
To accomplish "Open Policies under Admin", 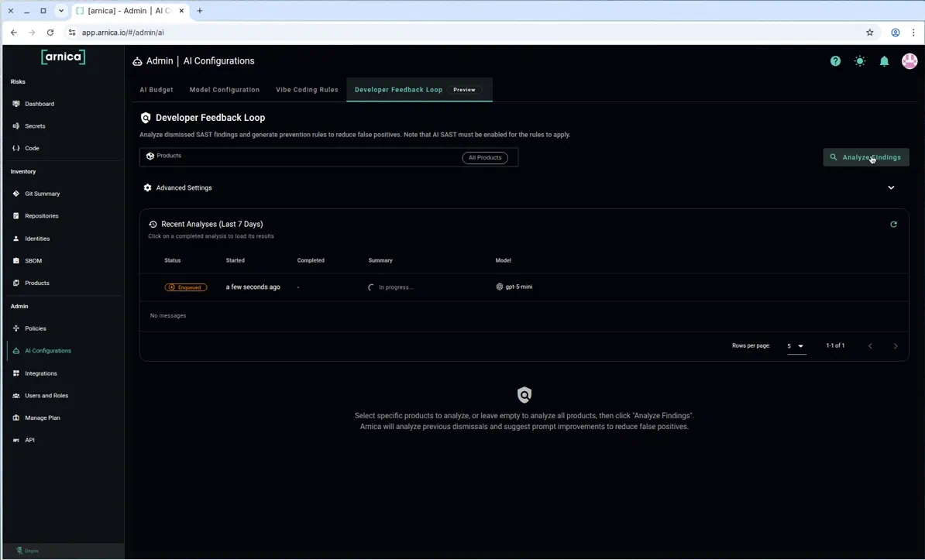I will (36, 328).
